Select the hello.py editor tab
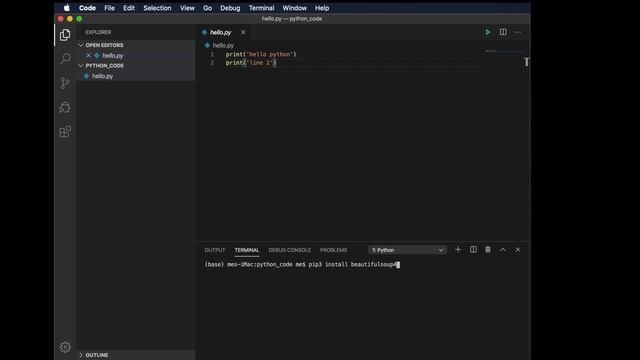This screenshot has width=640, height=360. (220, 32)
